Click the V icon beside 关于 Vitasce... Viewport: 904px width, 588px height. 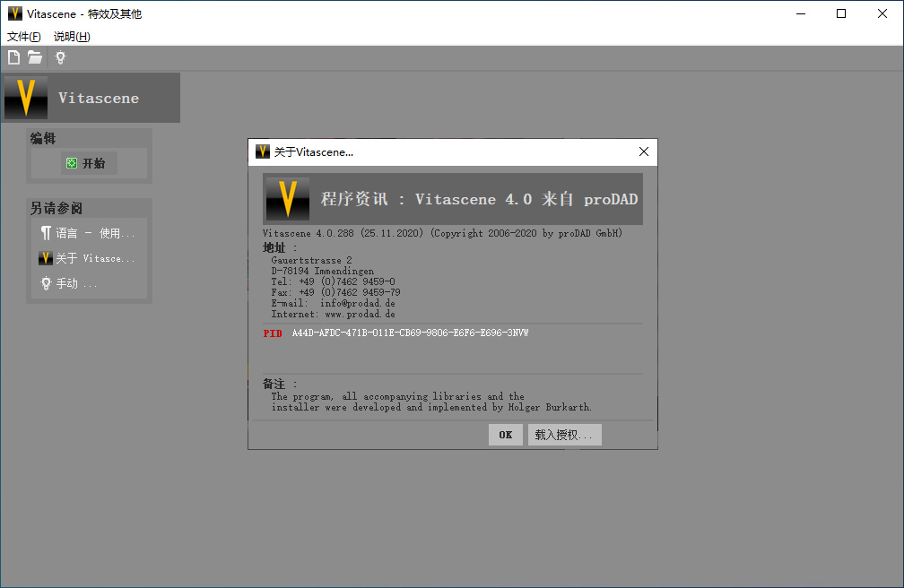pos(46,258)
